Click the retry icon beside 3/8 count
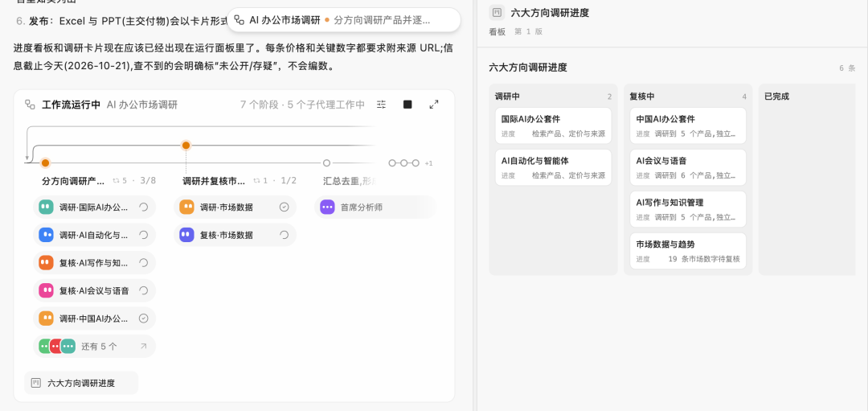This screenshot has height=411, width=868. (117, 181)
